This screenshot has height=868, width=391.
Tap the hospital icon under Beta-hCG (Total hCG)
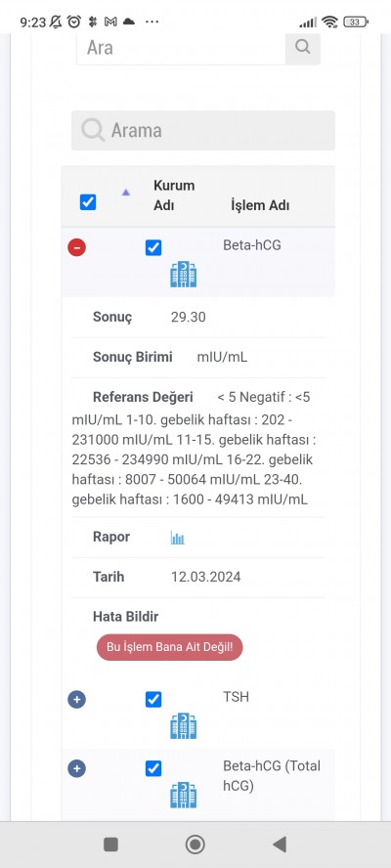184,795
